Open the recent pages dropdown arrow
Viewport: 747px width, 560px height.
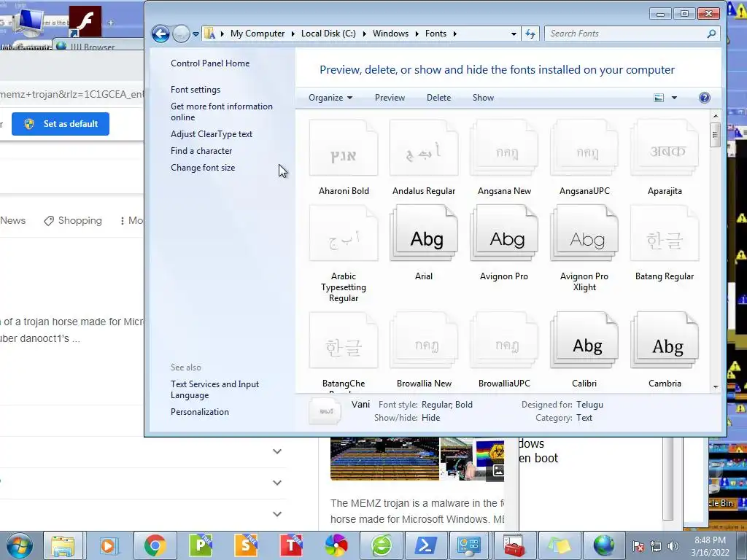tap(196, 34)
